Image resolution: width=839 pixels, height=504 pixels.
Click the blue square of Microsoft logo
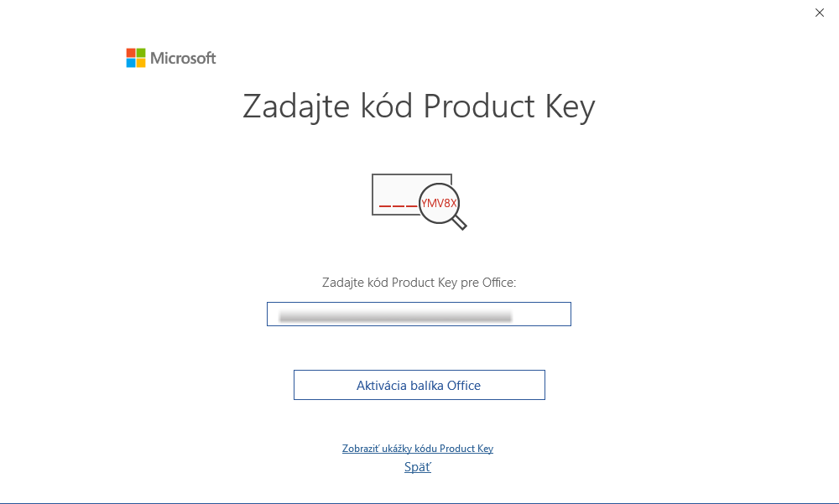click(x=131, y=63)
